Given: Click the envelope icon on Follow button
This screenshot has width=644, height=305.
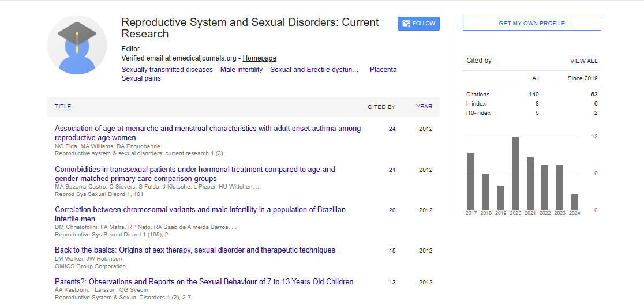Looking at the screenshot, I should coord(406,24).
